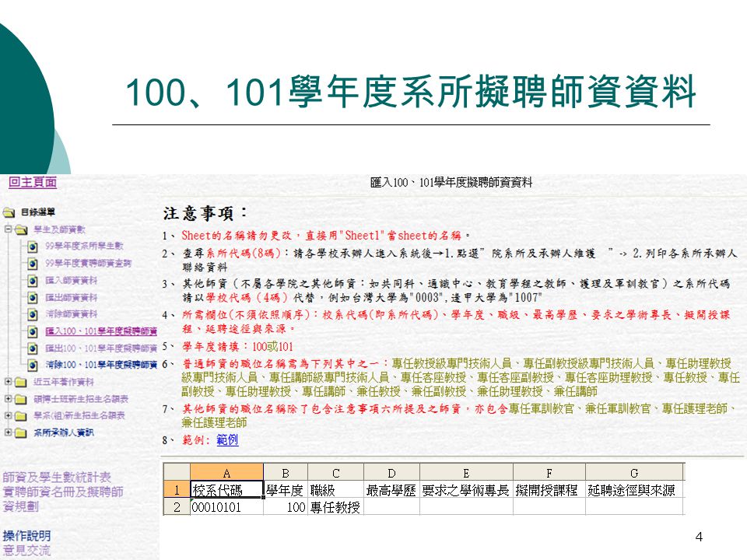Open 碩博士班新生招生名額表 tree label
Screen dimensions: 747x560
(x=80, y=399)
